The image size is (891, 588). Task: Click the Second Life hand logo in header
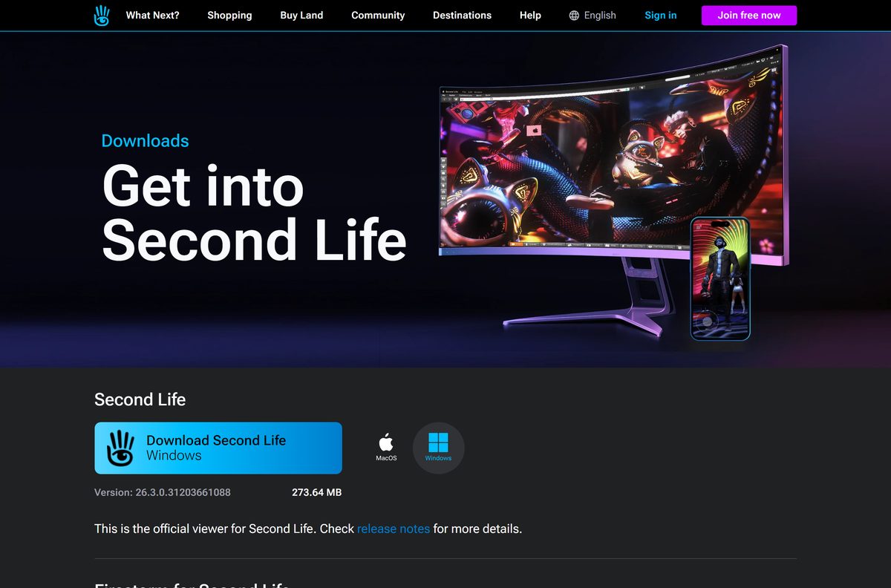coord(102,16)
